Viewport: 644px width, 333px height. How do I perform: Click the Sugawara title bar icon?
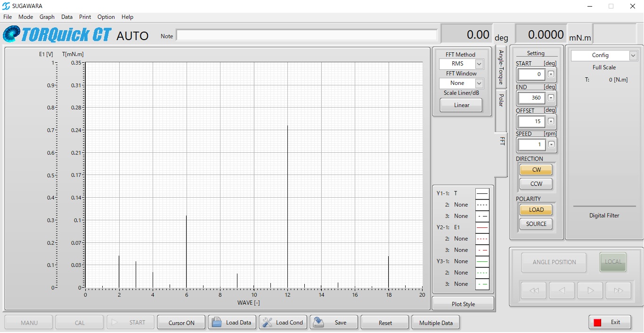click(x=6, y=6)
